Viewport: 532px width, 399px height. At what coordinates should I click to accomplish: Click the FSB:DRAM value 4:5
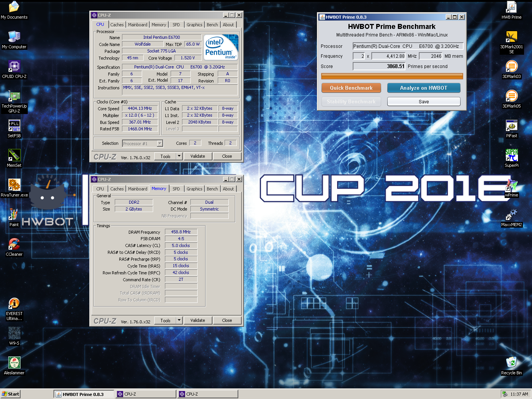[181, 239]
